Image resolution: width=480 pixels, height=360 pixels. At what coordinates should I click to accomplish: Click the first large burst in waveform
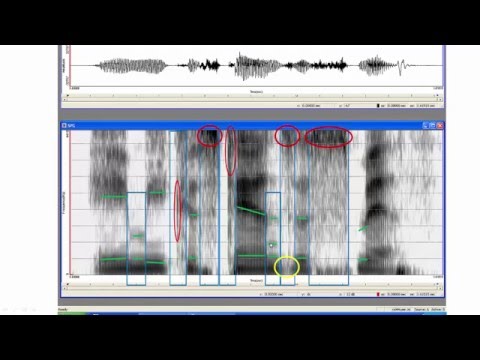pos(132,66)
